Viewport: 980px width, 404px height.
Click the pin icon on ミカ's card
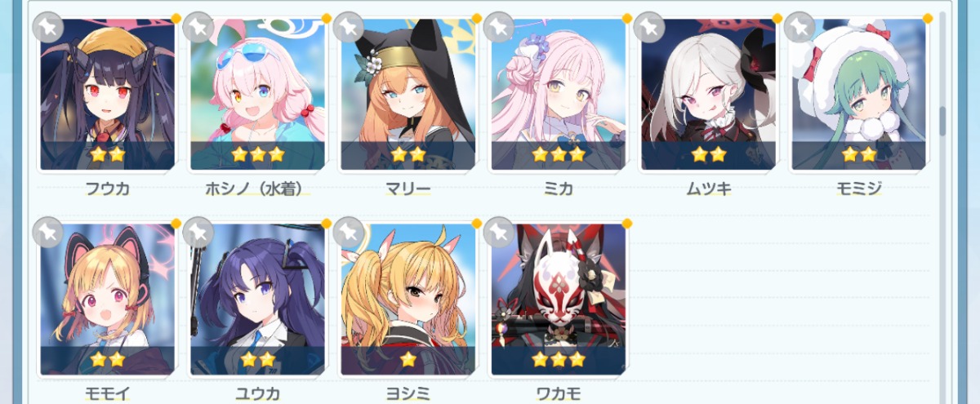[499, 27]
